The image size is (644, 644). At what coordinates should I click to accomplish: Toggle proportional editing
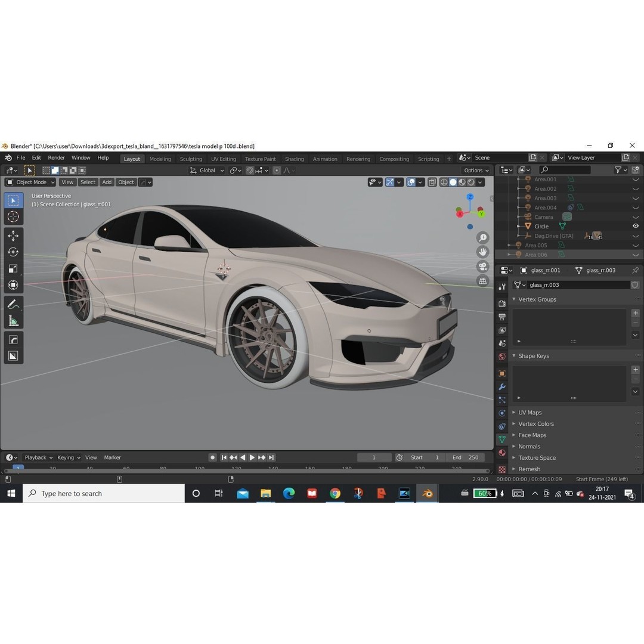277,170
